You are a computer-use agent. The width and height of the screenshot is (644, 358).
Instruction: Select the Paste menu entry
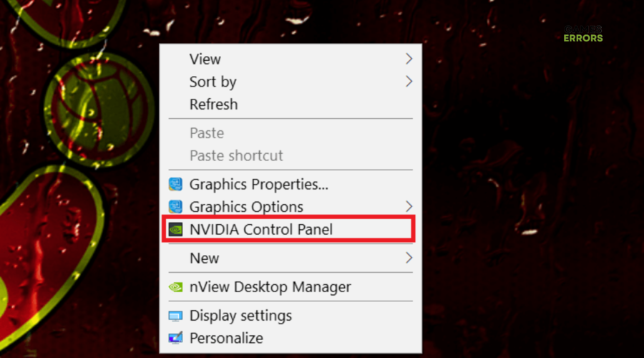point(207,133)
